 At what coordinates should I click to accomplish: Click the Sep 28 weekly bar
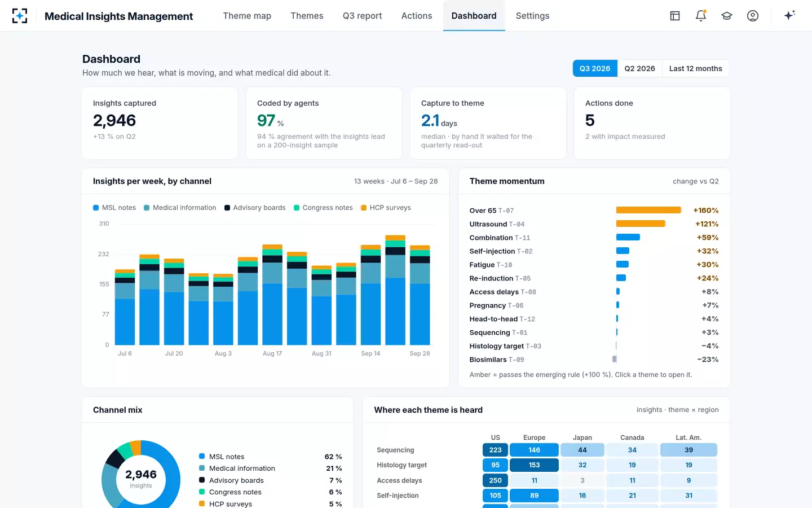pyautogui.click(x=420, y=295)
